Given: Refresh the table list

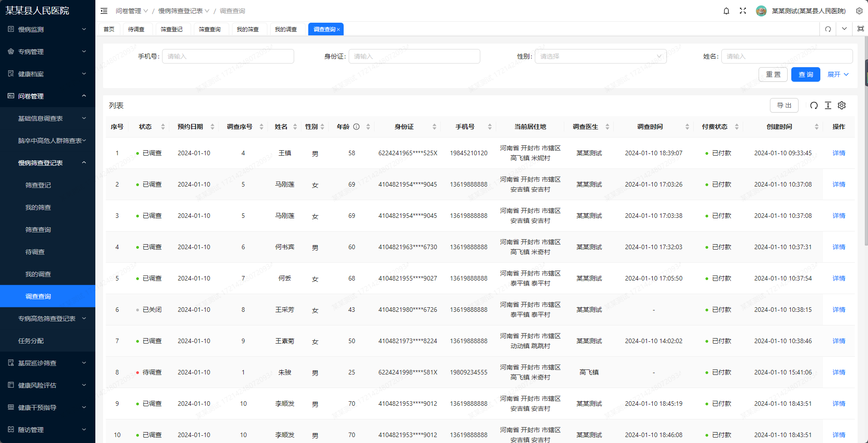Looking at the screenshot, I should coord(814,105).
